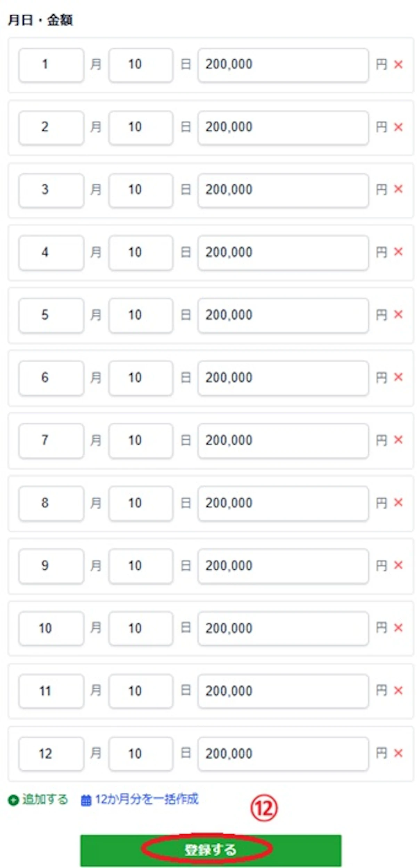
Task: Focus the month field showing 2
Action: pos(51,127)
